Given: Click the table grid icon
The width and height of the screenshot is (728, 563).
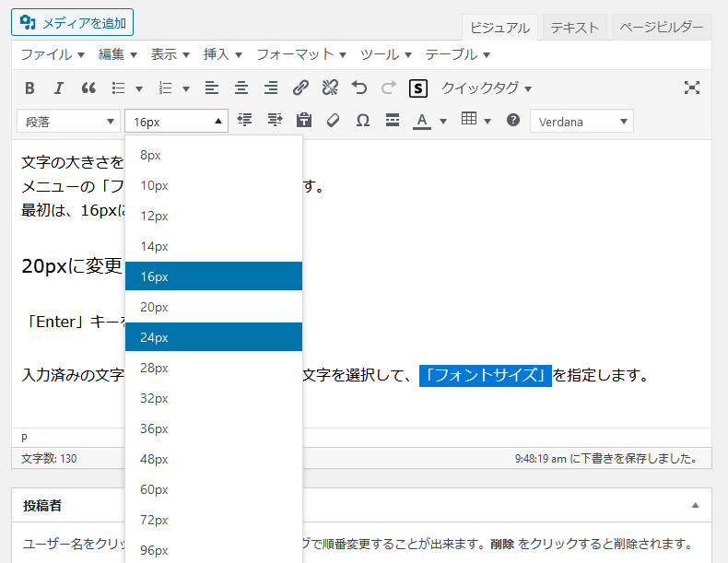Looking at the screenshot, I should coord(469,119).
